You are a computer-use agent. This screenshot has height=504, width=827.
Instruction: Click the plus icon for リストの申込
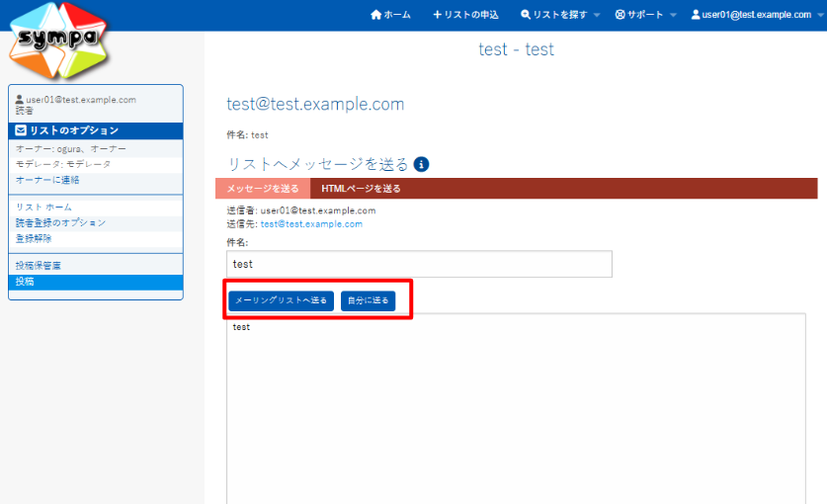coord(437,15)
